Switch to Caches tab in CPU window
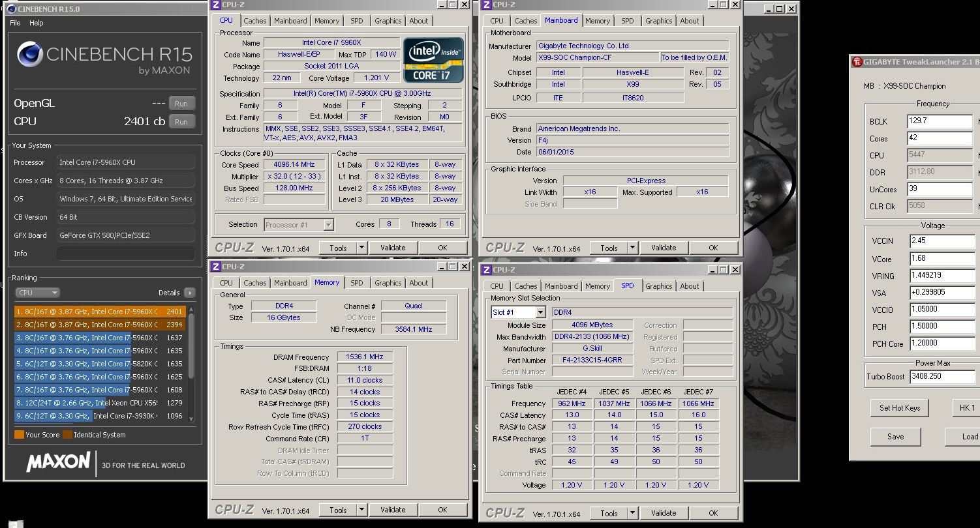 (x=254, y=21)
